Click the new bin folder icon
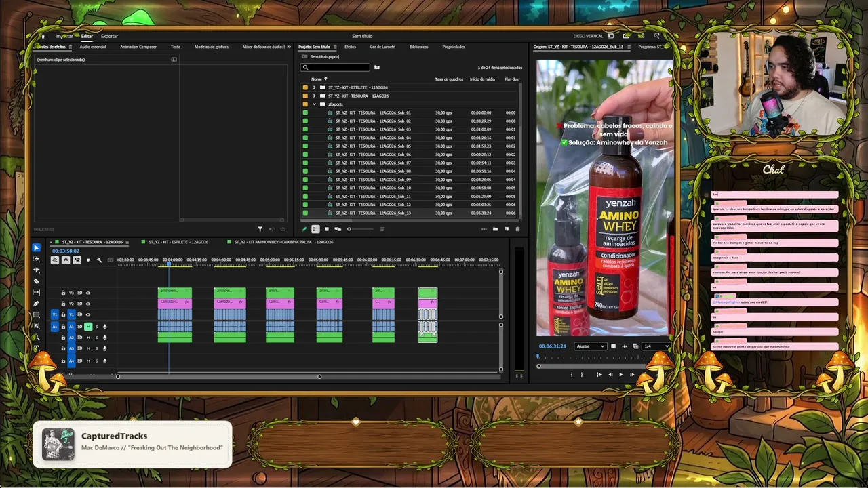This screenshot has height=488, width=868. (x=495, y=229)
